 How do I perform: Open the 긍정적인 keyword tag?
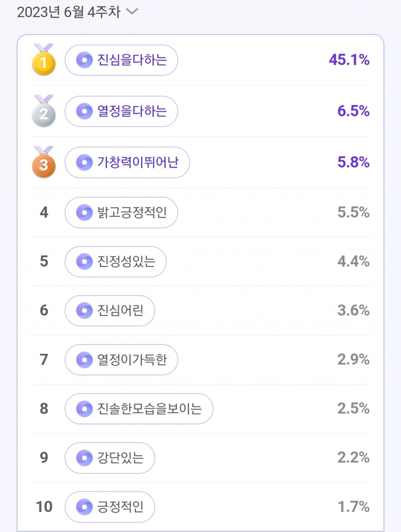click(110, 507)
